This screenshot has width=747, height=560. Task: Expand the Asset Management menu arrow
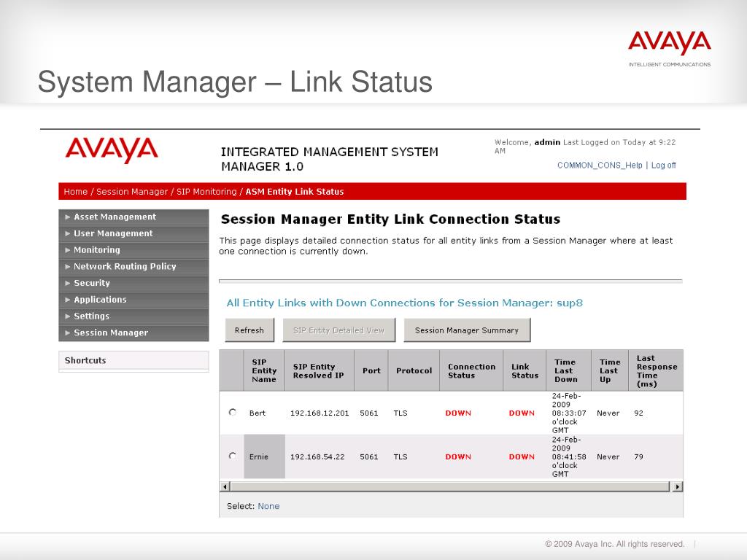point(68,217)
